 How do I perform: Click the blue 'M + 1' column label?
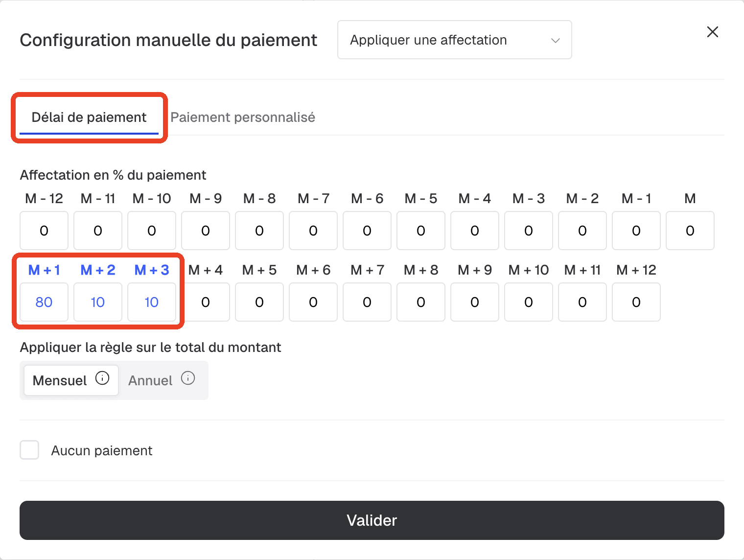[x=44, y=270]
